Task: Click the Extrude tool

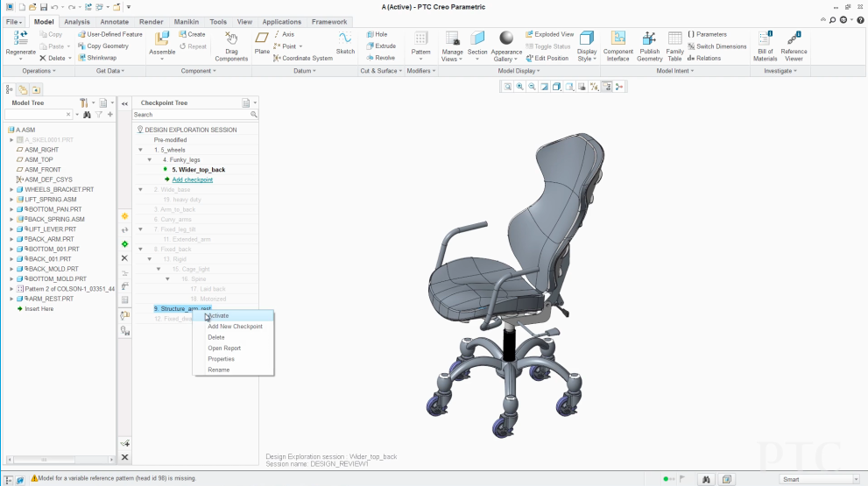Action: click(x=381, y=46)
